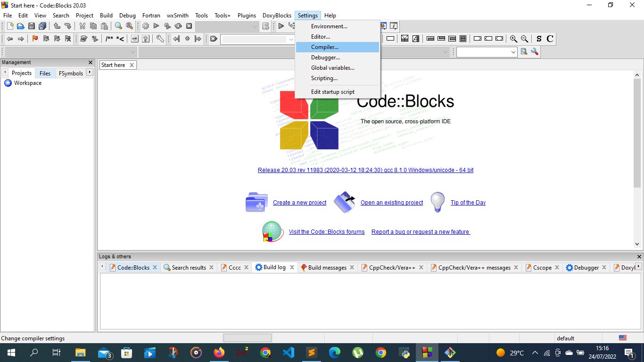Click the DoxyBlocks wrench preferences icon
The width and height of the screenshot is (644, 362).
point(160,39)
